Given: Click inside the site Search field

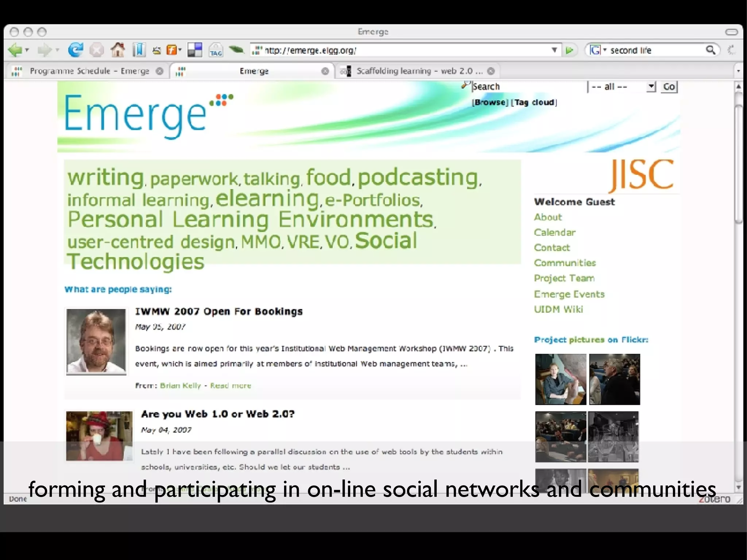Looking at the screenshot, I should (528, 87).
